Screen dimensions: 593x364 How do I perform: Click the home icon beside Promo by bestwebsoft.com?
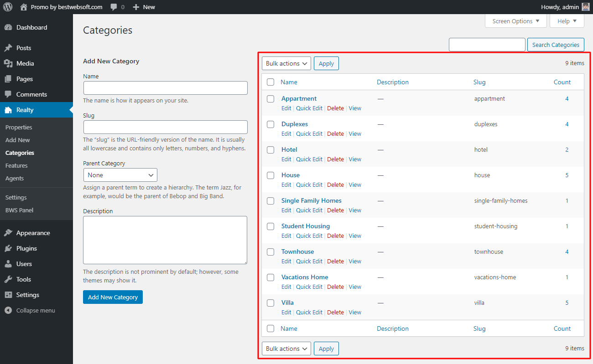click(x=24, y=7)
